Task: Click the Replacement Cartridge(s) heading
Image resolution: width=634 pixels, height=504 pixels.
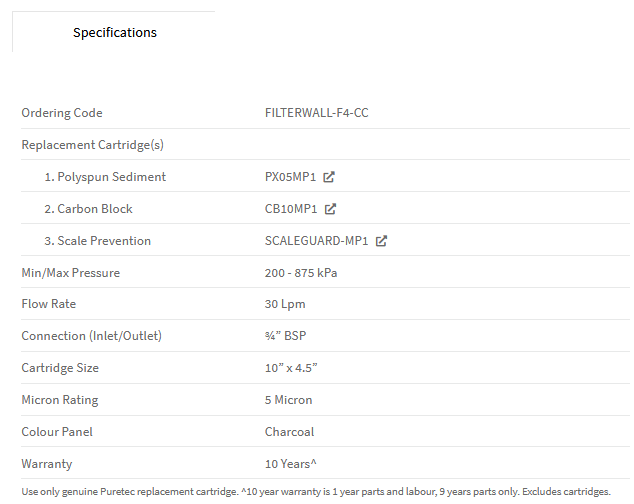Action: tap(93, 145)
